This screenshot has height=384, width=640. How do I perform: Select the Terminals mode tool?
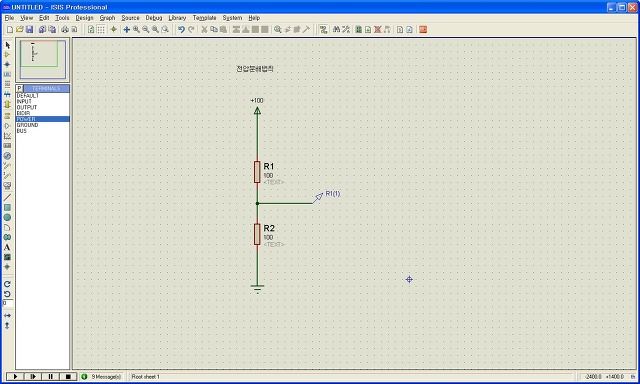coord(7,116)
